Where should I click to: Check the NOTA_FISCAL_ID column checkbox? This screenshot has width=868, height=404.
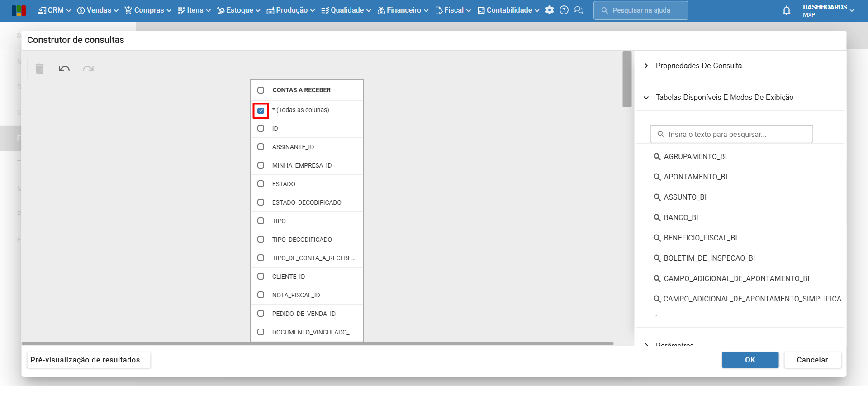[261, 295]
